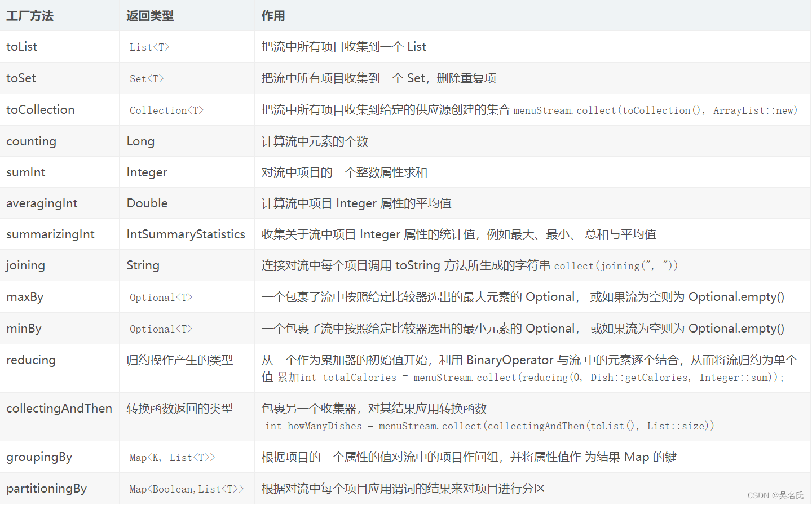Select the toSet row
Image resolution: width=812 pixels, height=505 pixels.
pyautogui.click(x=21, y=78)
